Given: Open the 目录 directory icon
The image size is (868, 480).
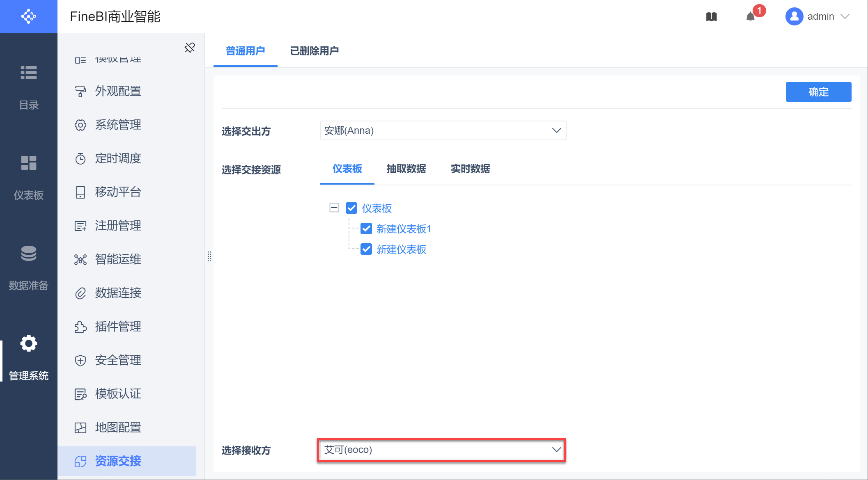Looking at the screenshot, I should [29, 73].
